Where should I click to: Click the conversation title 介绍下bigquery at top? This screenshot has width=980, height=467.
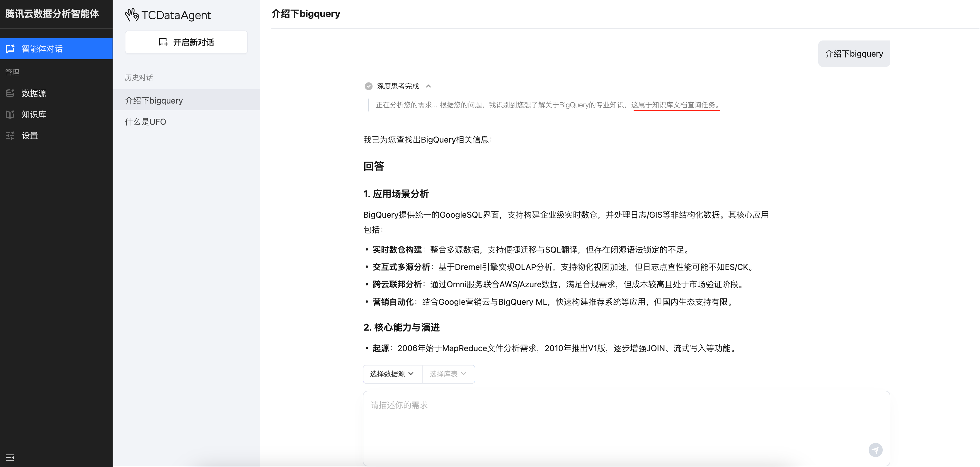306,14
